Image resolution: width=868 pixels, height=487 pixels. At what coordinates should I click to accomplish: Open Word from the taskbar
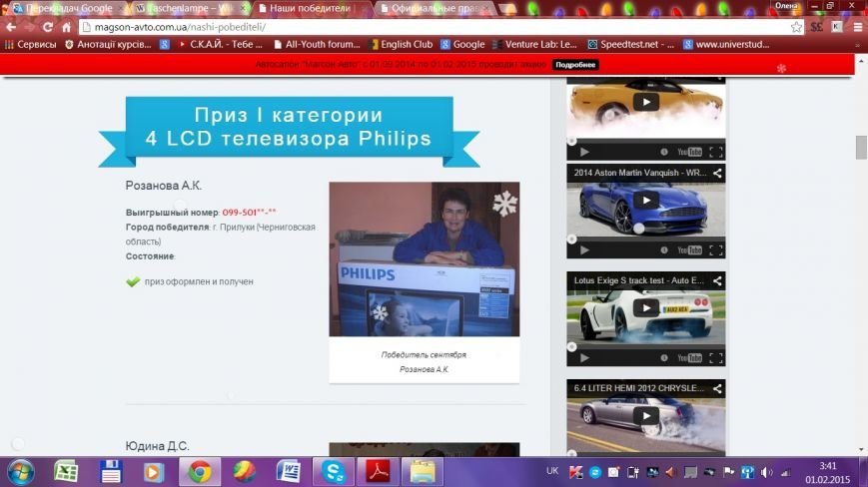click(289, 472)
